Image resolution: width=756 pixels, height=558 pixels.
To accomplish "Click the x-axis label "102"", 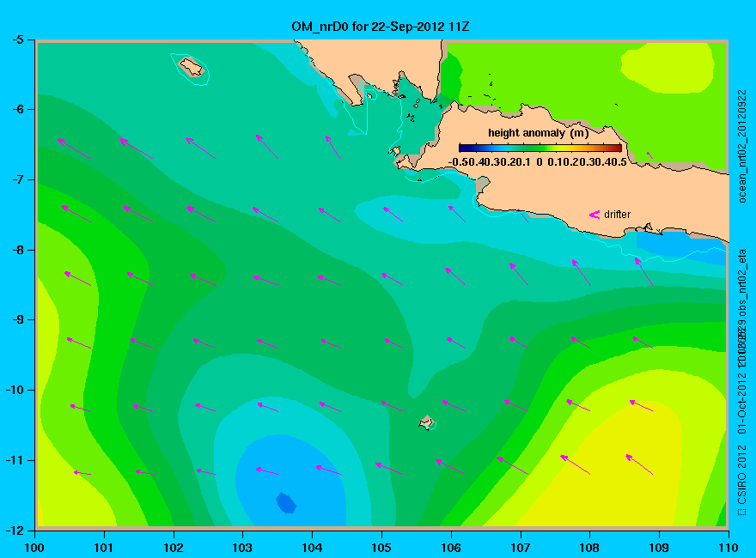I will 173,548.
